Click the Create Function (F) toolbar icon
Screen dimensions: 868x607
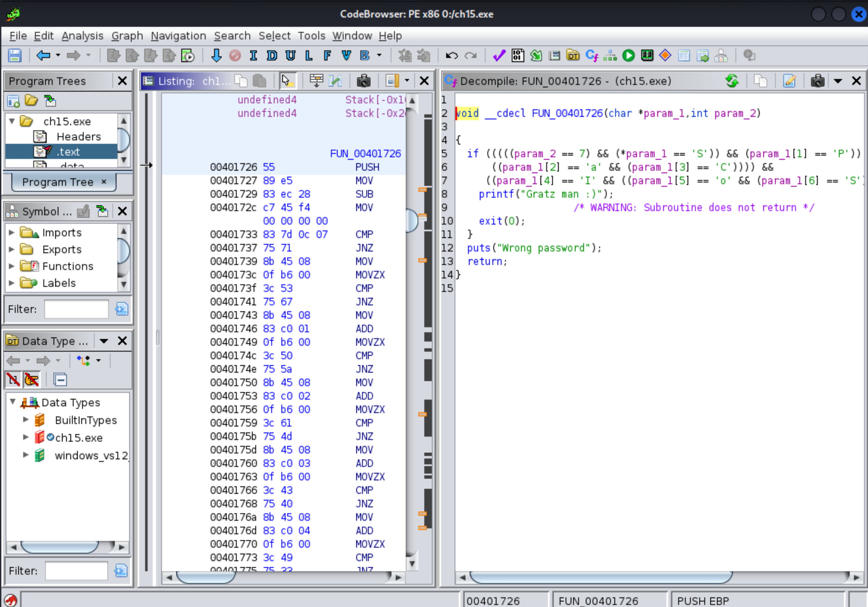[327, 56]
